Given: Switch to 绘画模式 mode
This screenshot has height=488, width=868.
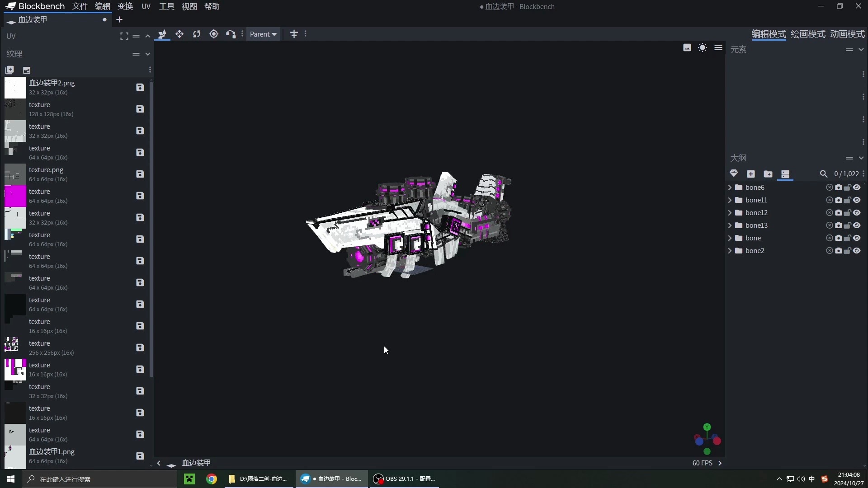Looking at the screenshot, I should [807, 34].
